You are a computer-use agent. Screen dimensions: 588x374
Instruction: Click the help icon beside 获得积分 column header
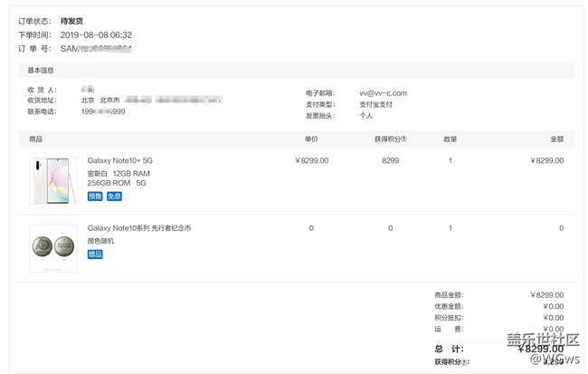click(x=403, y=139)
